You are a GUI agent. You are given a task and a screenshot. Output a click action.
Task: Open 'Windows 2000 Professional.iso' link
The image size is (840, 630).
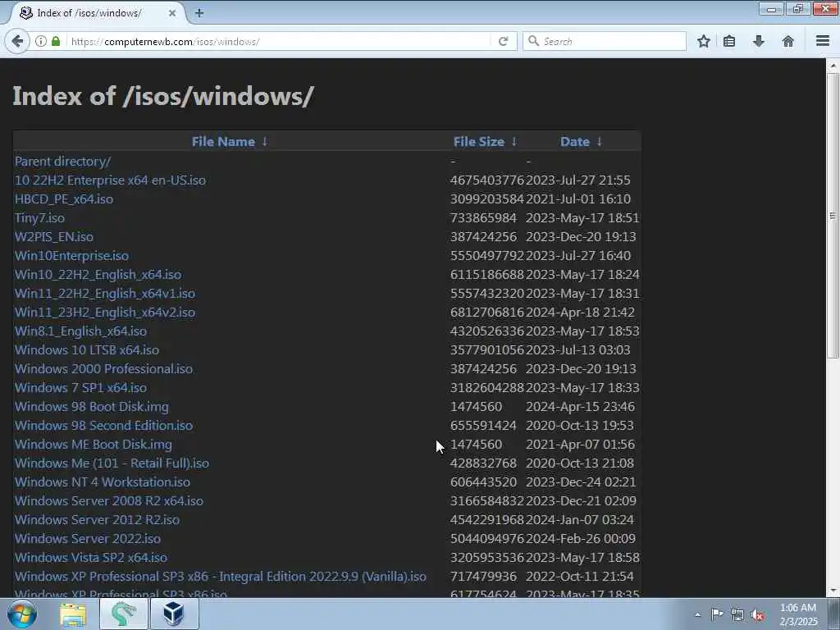pyautogui.click(x=103, y=368)
